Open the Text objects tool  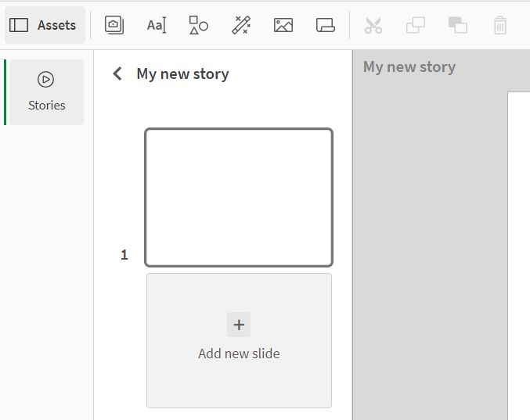coord(157,25)
